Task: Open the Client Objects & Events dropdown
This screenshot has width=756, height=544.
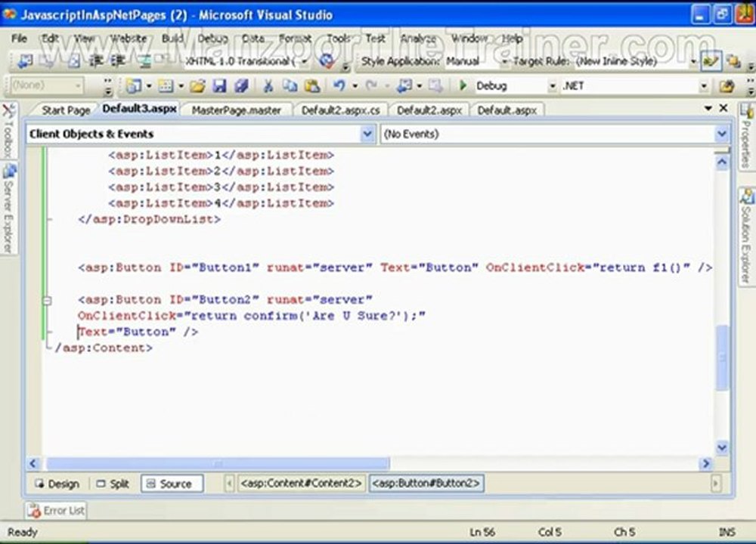Action: click(367, 134)
